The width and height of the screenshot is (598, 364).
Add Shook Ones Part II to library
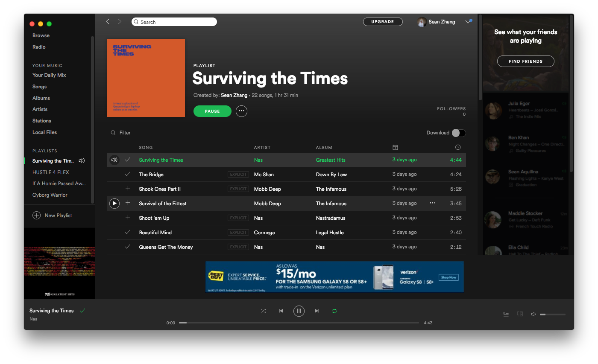click(x=127, y=189)
